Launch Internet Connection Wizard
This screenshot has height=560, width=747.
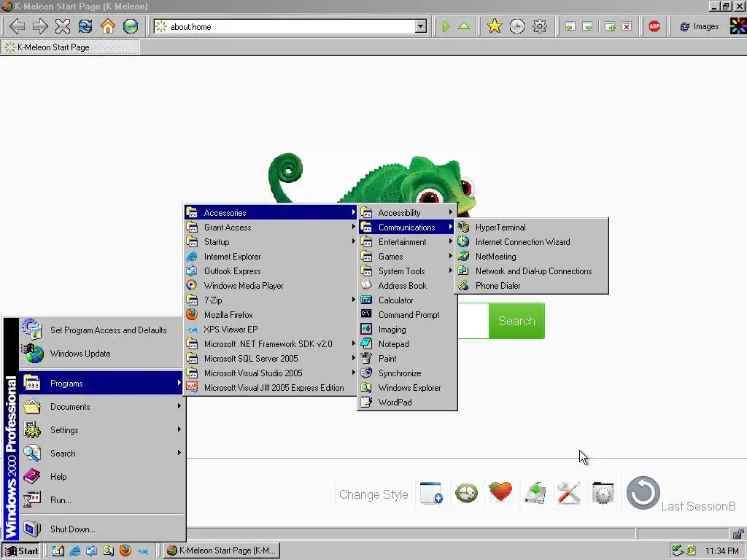(531, 242)
